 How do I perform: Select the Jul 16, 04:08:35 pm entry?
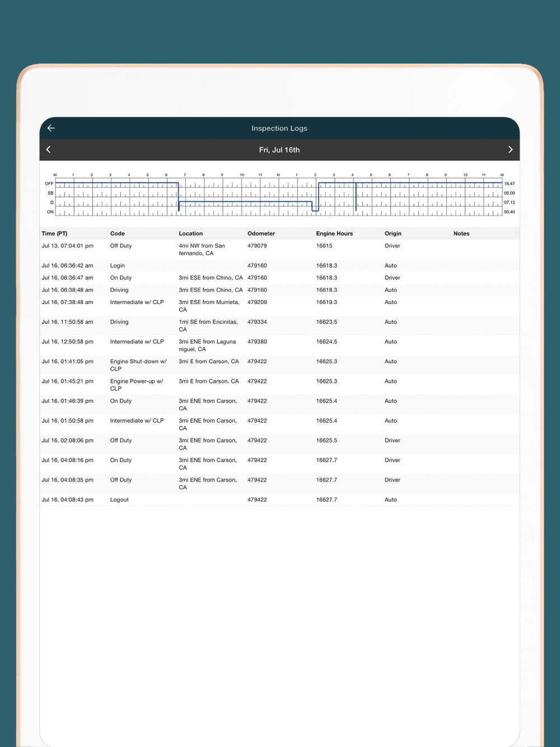(x=279, y=483)
